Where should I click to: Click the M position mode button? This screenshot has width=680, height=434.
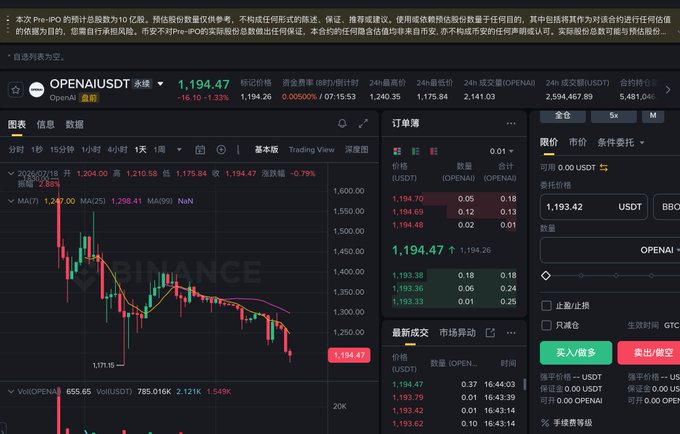pos(653,115)
